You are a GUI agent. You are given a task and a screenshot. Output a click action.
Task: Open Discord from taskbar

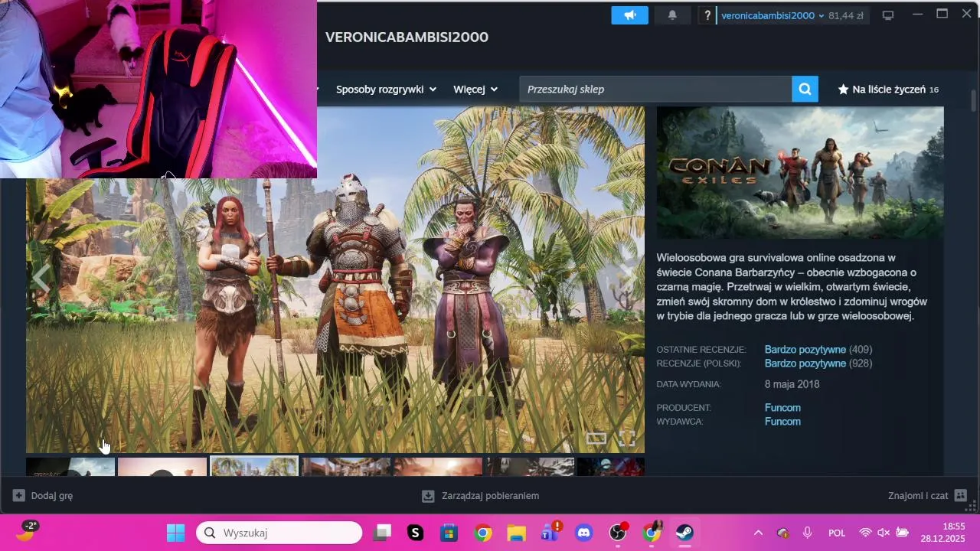click(584, 533)
